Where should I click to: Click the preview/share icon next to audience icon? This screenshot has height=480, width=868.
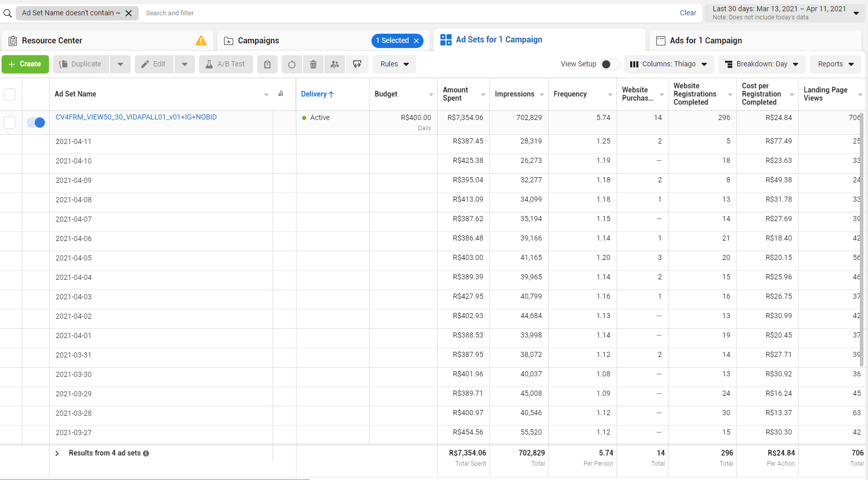(357, 64)
